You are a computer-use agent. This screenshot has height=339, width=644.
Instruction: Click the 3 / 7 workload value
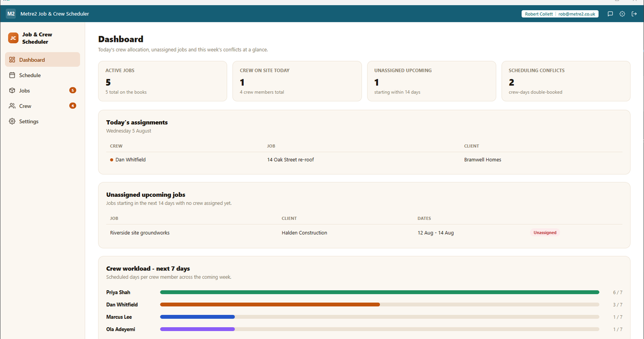[617, 305]
